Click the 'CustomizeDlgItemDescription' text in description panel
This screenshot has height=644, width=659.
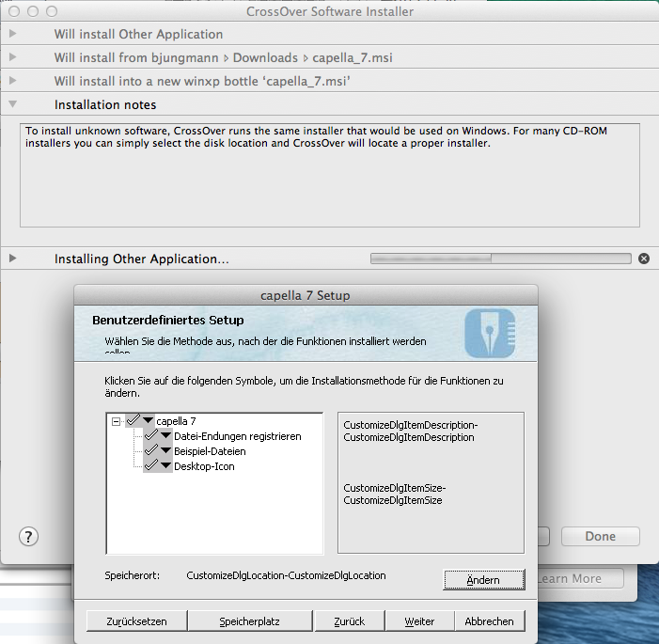411,432
